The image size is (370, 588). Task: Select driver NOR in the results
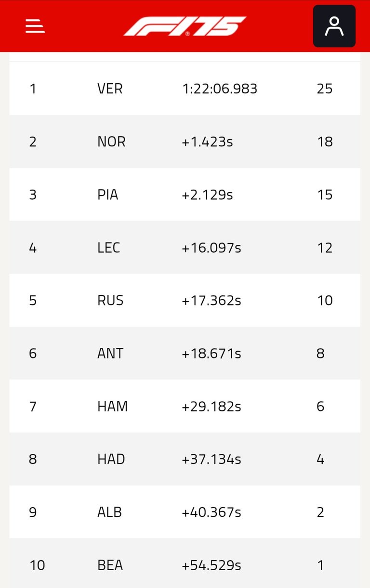pyautogui.click(x=111, y=141)
